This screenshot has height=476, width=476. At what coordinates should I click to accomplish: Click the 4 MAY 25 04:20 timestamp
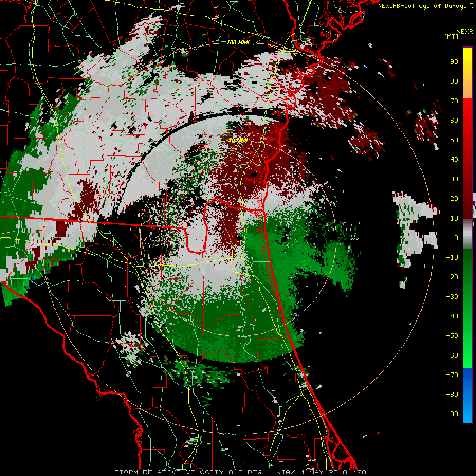pyautogui.click(x=333, y=472)
